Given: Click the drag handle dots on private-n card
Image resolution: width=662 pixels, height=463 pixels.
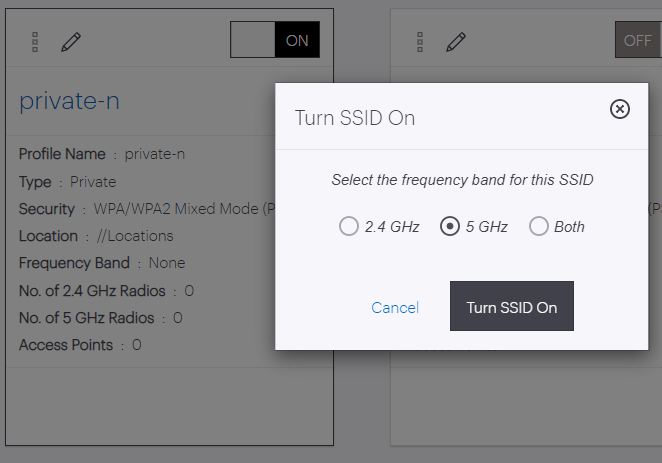Looking at the screenshot, I should coord(35,42).
